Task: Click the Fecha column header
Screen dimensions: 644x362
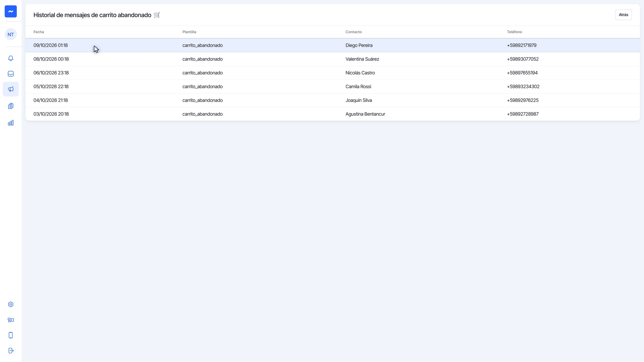Action: pyautogui.click(x=39, y=32)
